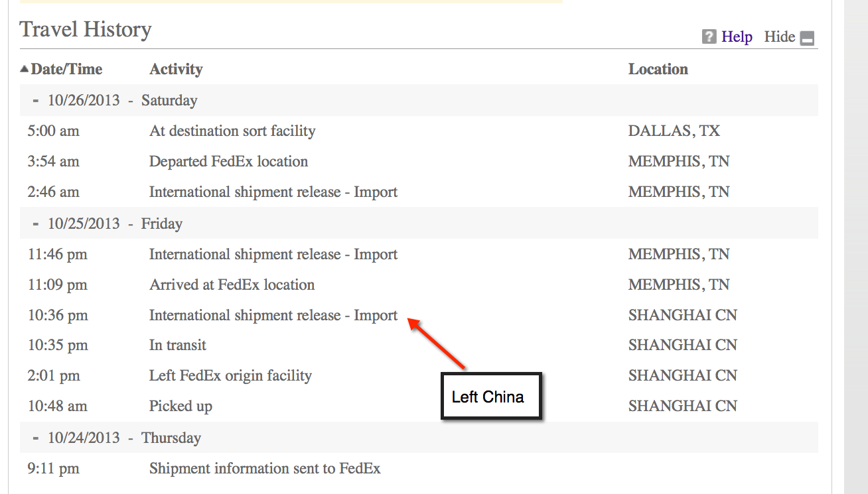Collapse the 10/26/2013 Saturday group
Image resolution: width=868 pixels, height=494 pixels.
(36, 101)
